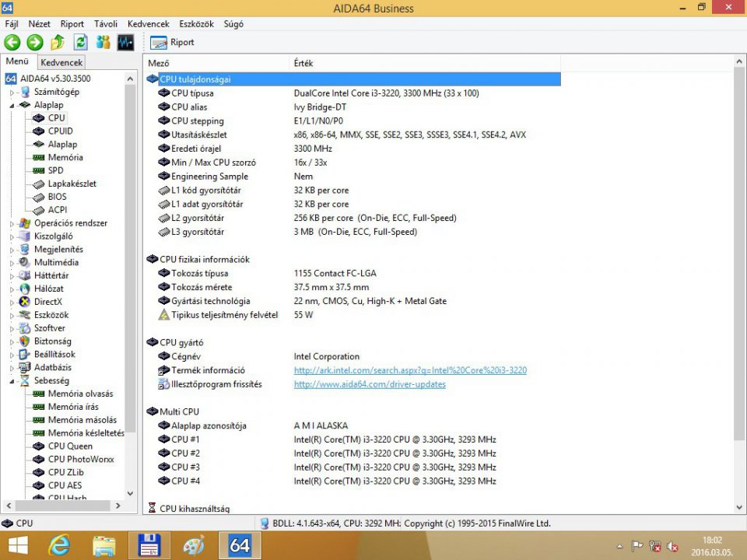
Task: Click the green Back arrow toolbar icon
Action: click(x=12, y=42)
